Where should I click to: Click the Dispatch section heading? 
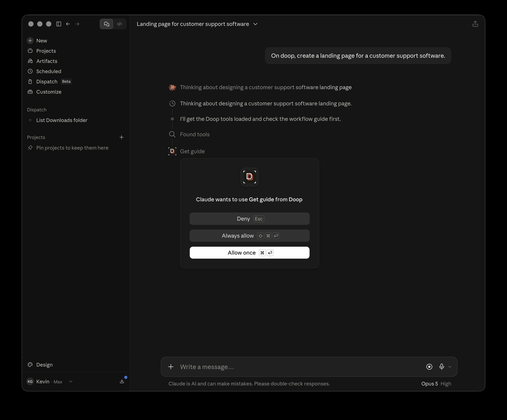click(37, 110)
